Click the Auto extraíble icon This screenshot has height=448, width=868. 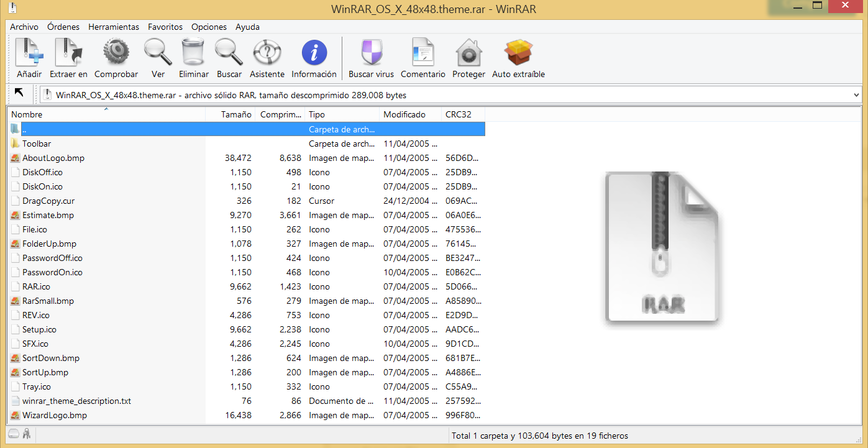point(518,53)
